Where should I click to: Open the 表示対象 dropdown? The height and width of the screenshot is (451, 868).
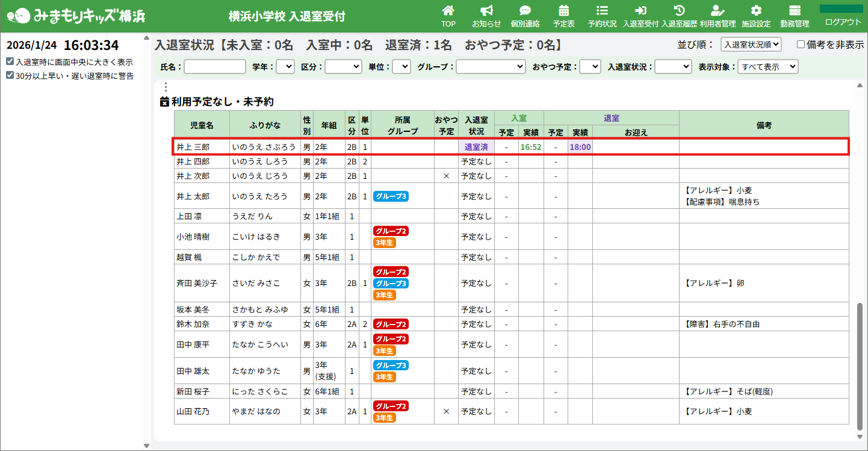point(767,67)
